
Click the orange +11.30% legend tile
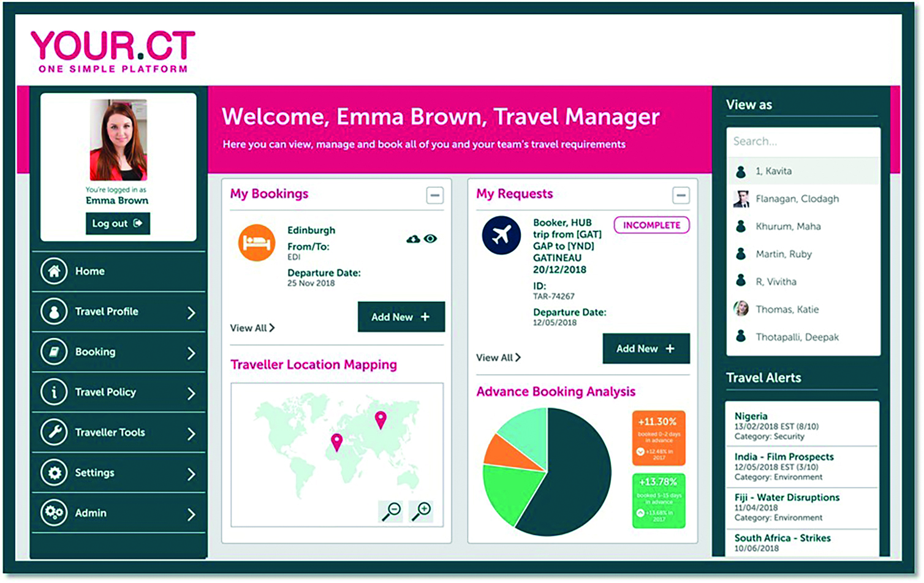click(658, 438)
